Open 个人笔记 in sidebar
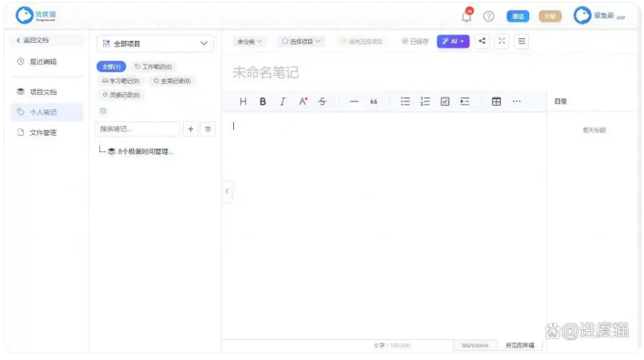The image size is (644, 360). pyautogui.click(x=46, y=112)
